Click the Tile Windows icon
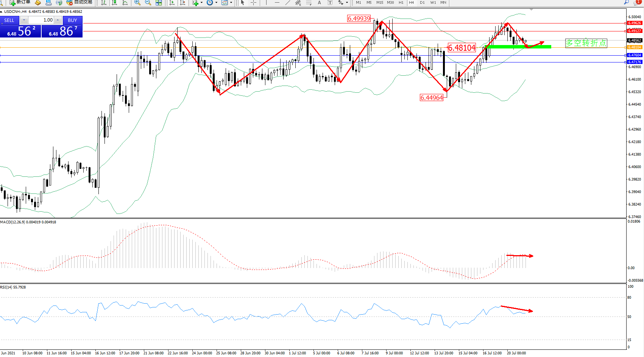Image resolution: width=644 pixels, height=357 pixels. point(159,3)
